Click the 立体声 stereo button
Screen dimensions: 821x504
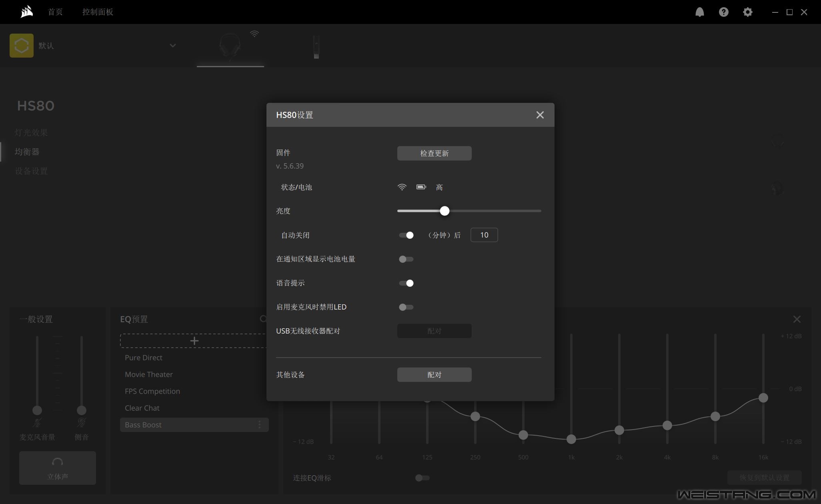(x=58, y=468)
